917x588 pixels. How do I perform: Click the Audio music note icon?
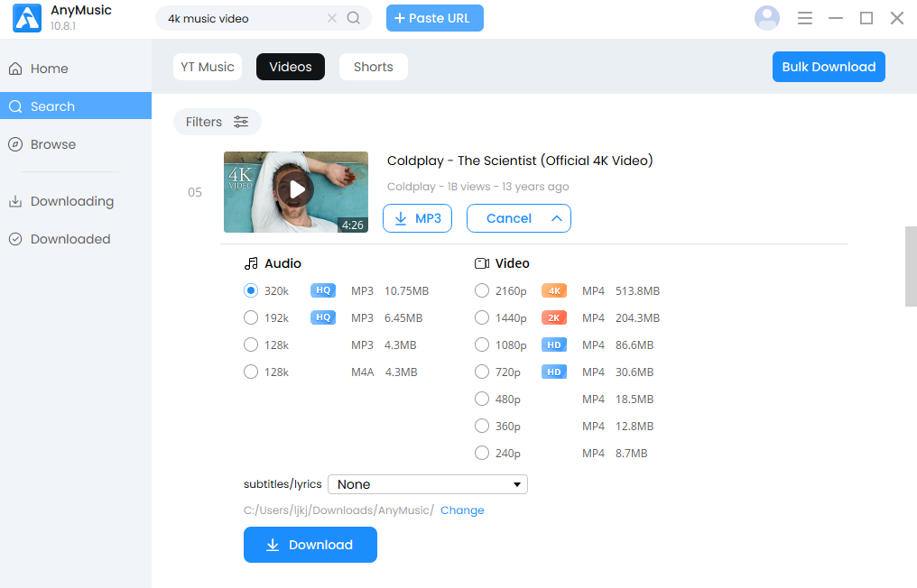tap(251, 263)
